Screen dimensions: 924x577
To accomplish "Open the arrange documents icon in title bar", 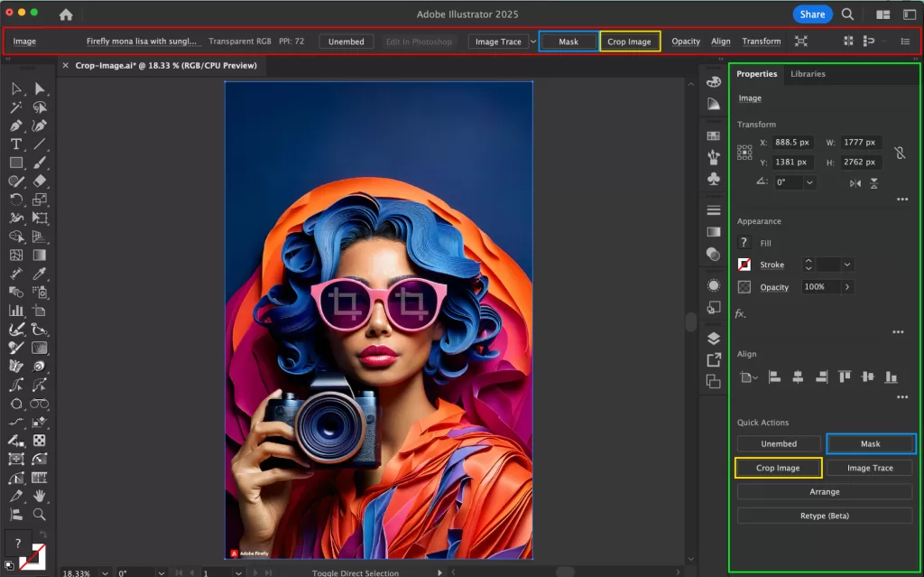I will tap(882, 14).
